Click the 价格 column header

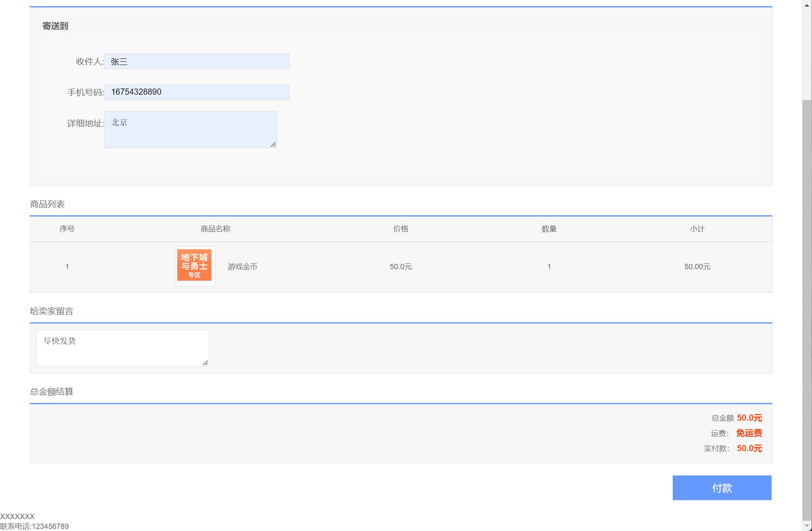(x=400, y=229)
